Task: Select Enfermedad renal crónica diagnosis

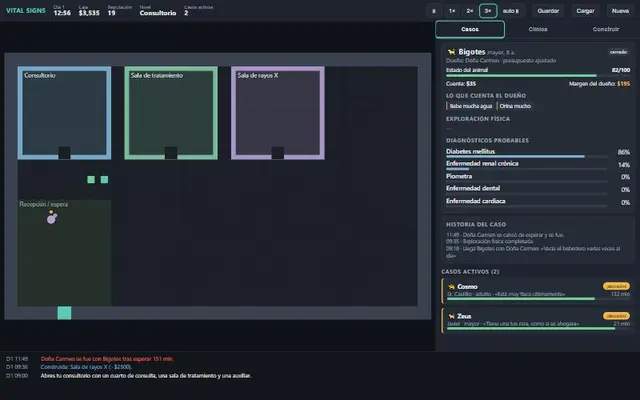Action: (x=538, y=164)
